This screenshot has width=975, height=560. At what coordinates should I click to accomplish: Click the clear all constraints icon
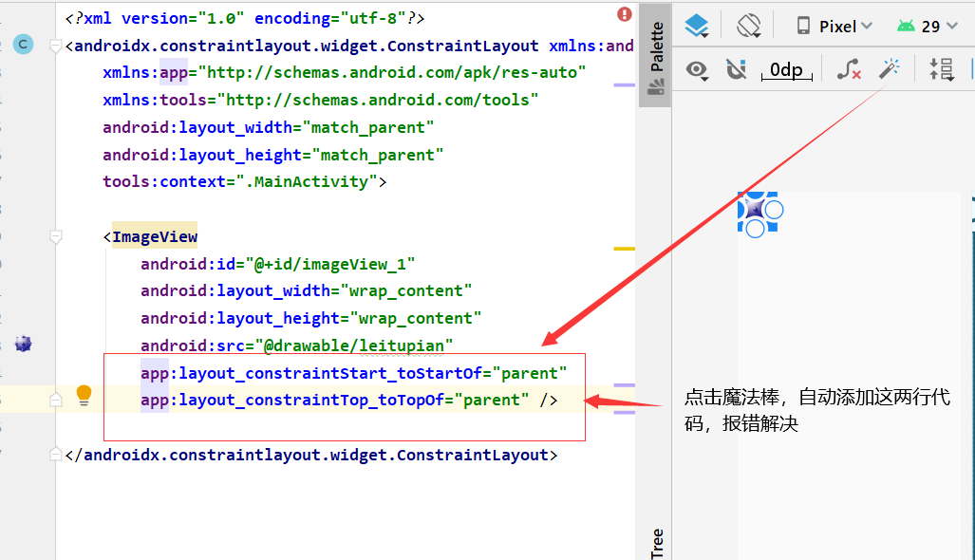tap(849, 69)
